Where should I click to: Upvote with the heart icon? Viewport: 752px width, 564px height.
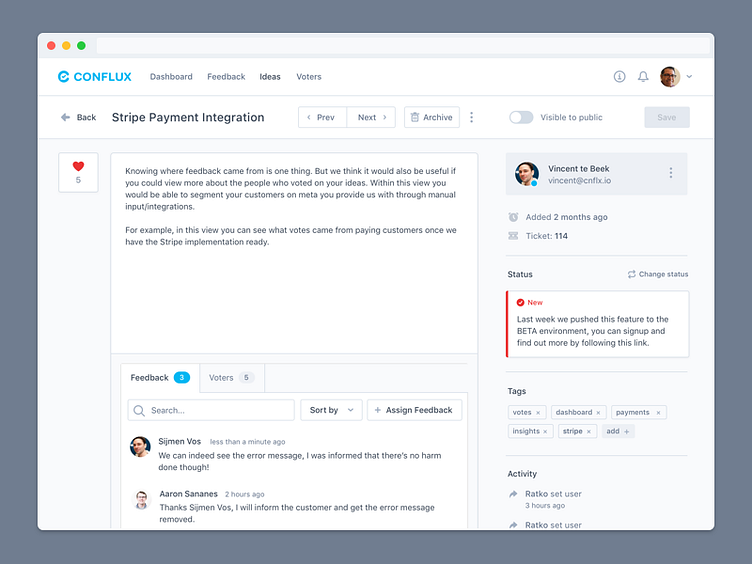click(x=78, y=166)
